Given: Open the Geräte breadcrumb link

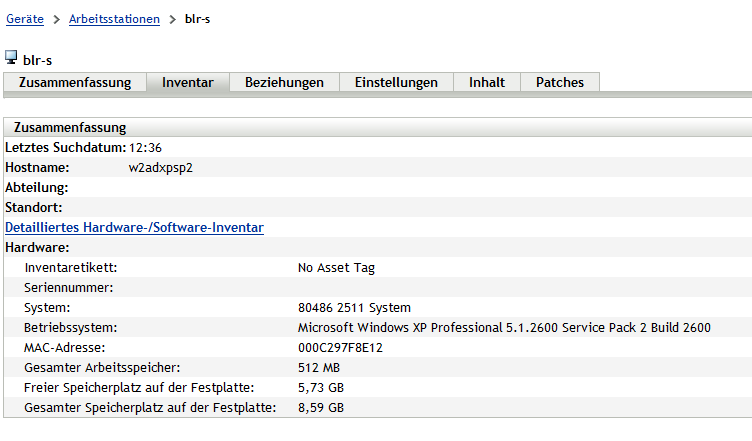Looking at the screenshot, I should 25,19.
